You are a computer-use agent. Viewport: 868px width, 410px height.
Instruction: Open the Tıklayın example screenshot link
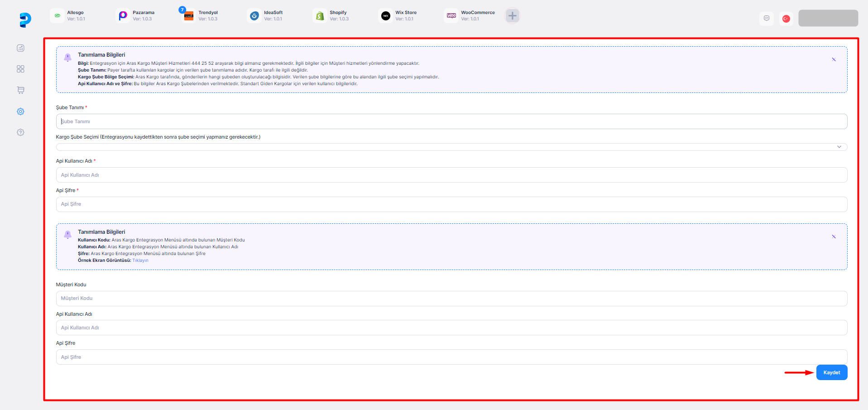coord(140,260)
